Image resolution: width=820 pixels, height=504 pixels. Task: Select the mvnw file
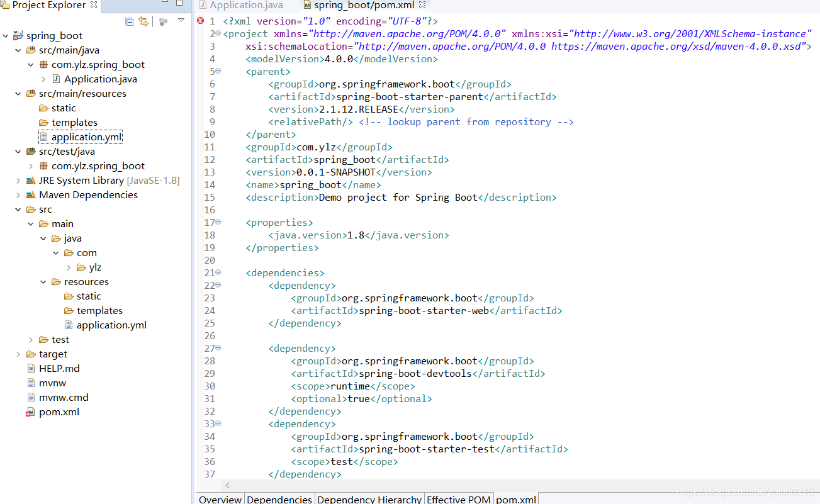coord(52,383)
